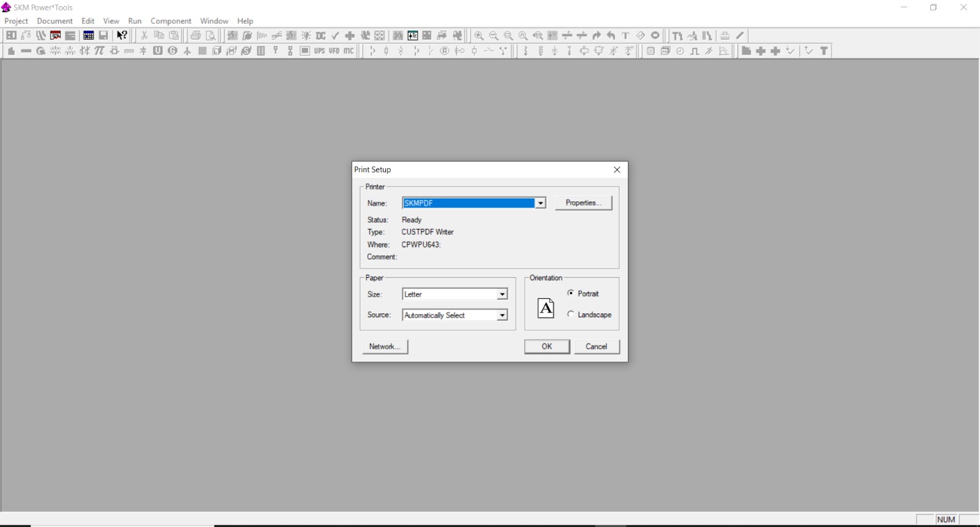Click the relay R symbol icon
Screen dimensions: 980x527
(x=445, y=51)
